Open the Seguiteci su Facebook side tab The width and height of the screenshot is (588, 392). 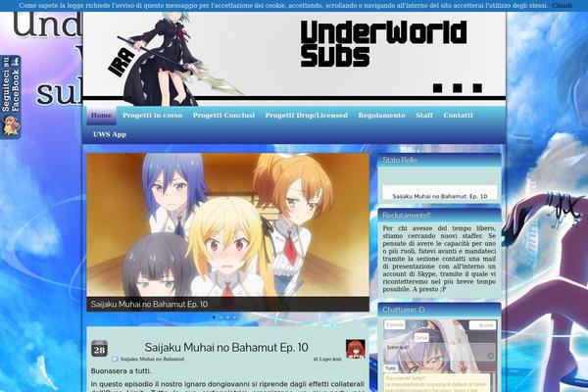coord(11,97)
